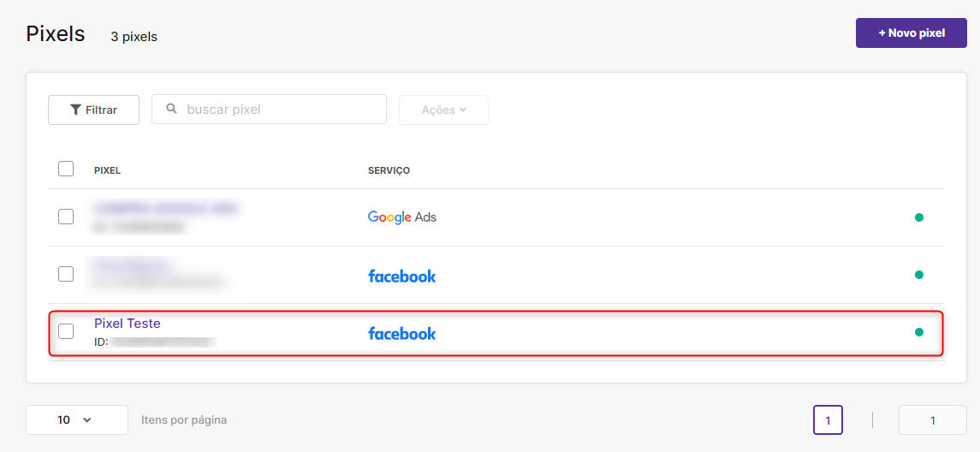The width and height of the screenshot is (980, 452).
Task: Open the Ações dropdown menu
Action: (443, 110)
